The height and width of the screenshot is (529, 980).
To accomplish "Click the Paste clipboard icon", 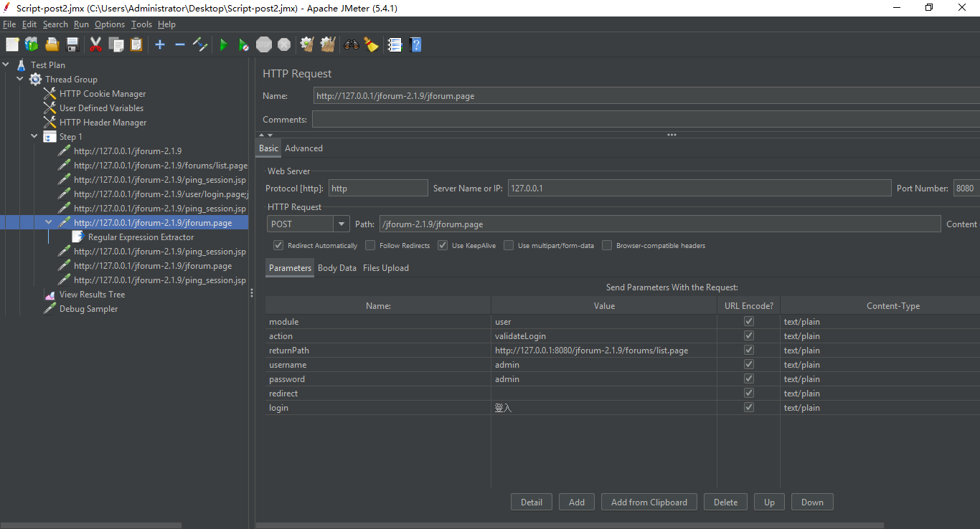I will 136,44.
